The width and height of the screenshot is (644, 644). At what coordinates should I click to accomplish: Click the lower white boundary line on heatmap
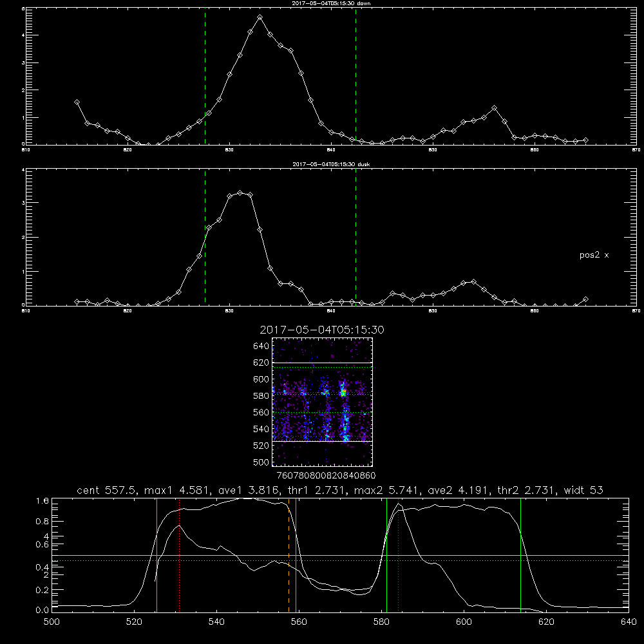point(323,442)
